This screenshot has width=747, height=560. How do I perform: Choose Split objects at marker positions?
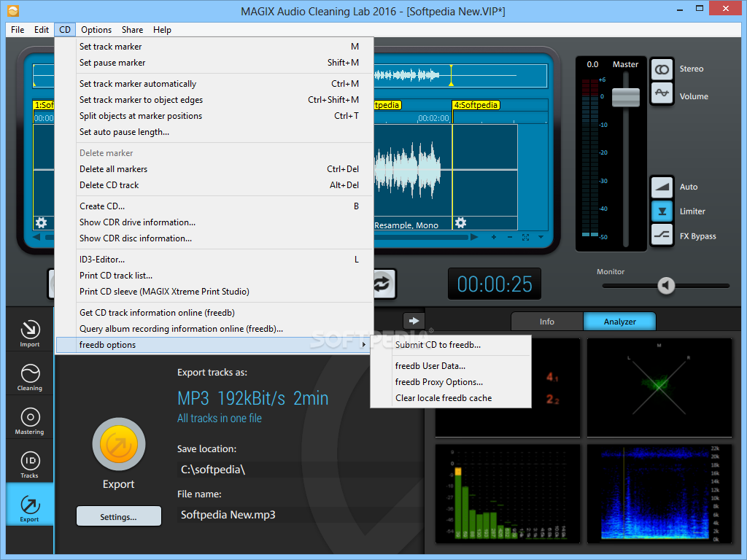(x=213, y=116)
